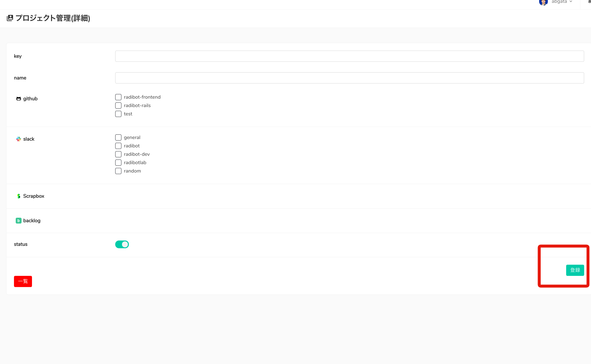Check the radibot-rails repository checkbox
The image size is (591, 364).
coord(118,106)
